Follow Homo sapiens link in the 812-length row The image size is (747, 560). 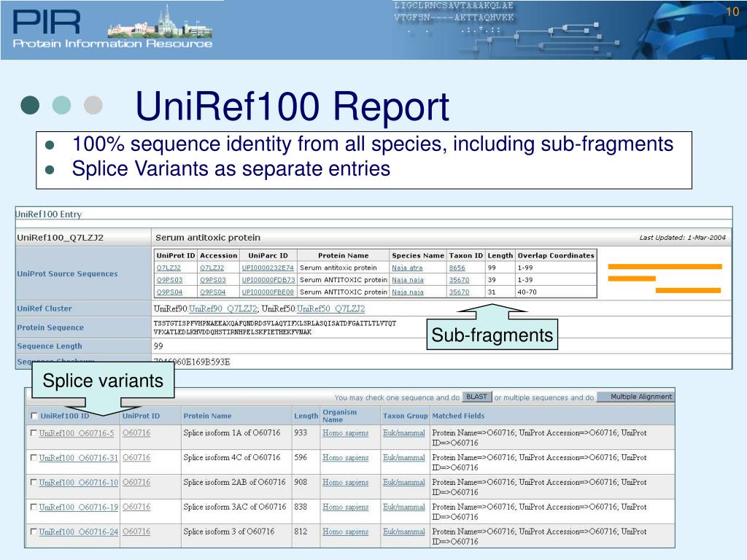point(345,532)
